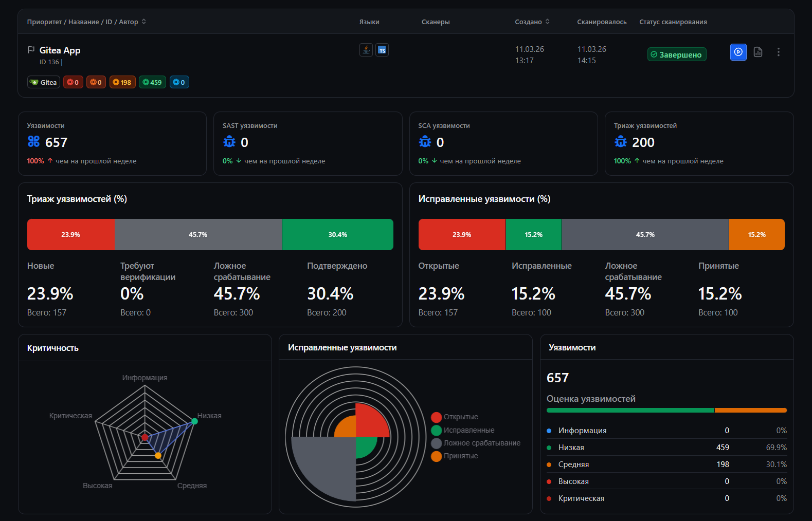Click the vulnerability rating progress bar
This screenshot has height=521, width=812.
[x=666, y=411]
